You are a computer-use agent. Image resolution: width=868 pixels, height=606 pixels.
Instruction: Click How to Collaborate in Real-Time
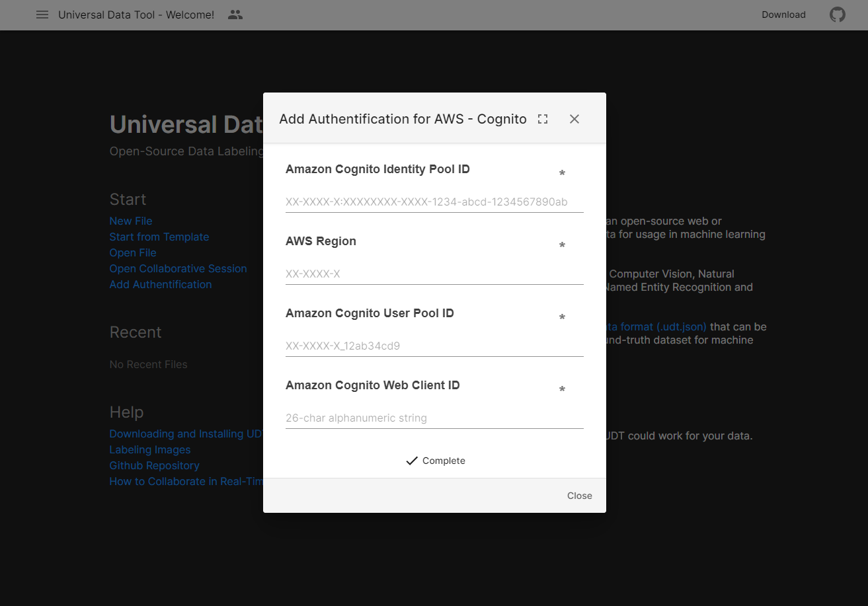click(186, 481)
